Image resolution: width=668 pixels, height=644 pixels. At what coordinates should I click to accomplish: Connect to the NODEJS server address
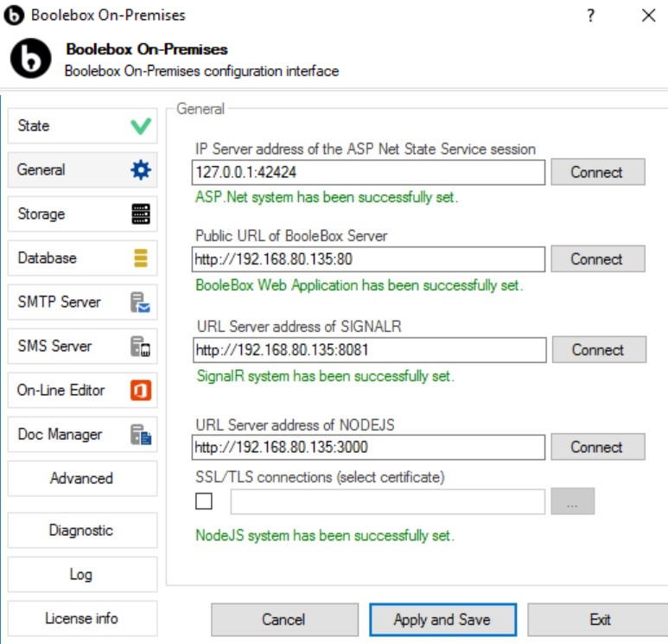click(598, 447)
